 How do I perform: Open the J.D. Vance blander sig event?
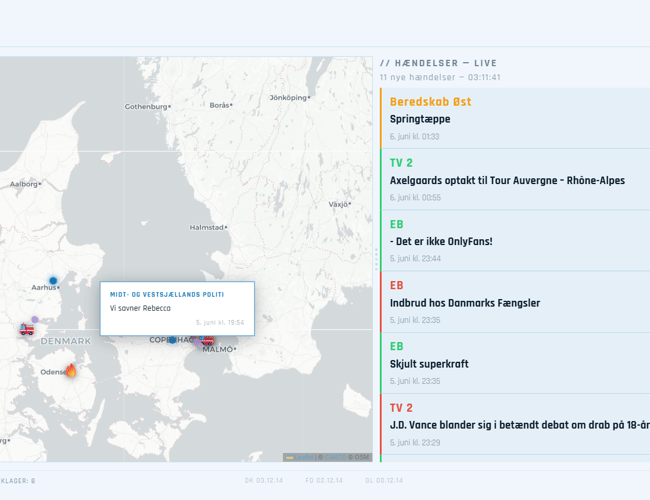click(x=515, y=424)
